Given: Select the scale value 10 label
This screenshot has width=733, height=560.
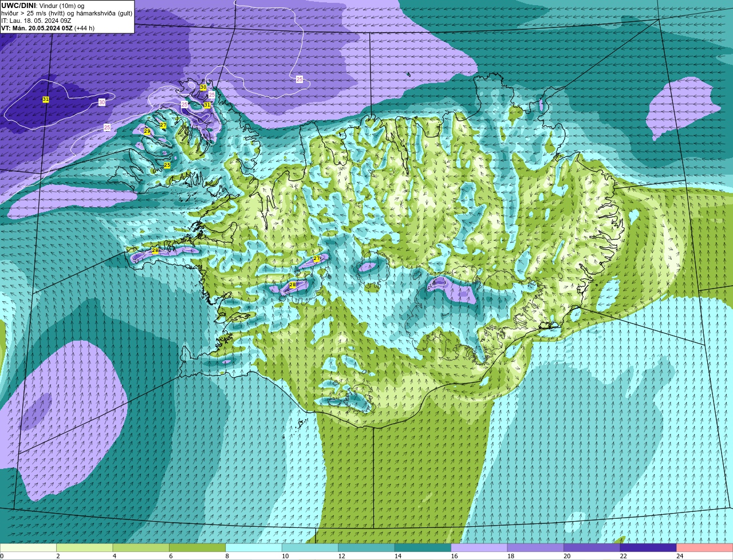Looking at the screenshot, I should (285, 555).
